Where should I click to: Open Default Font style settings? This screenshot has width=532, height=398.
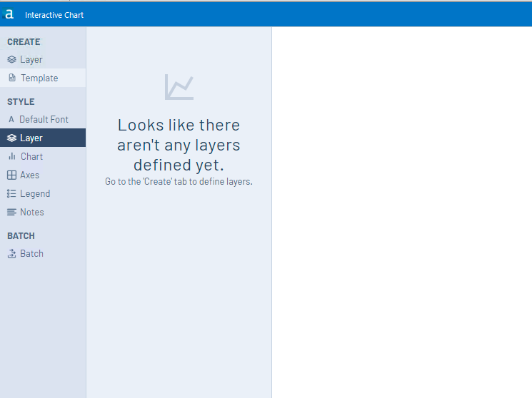[x=43, y=119]
